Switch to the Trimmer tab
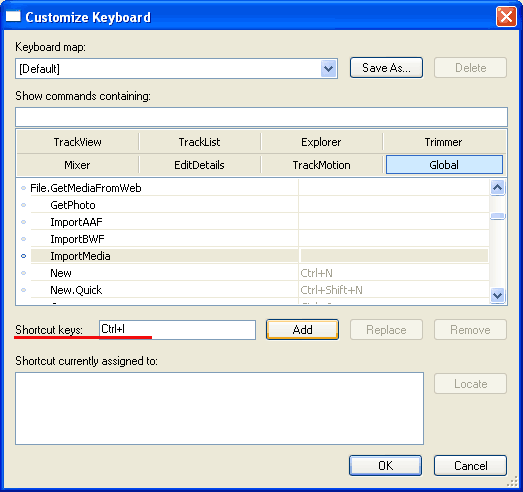Image resolution: width=523 pixels, height=492 pixels. point(443,142)
